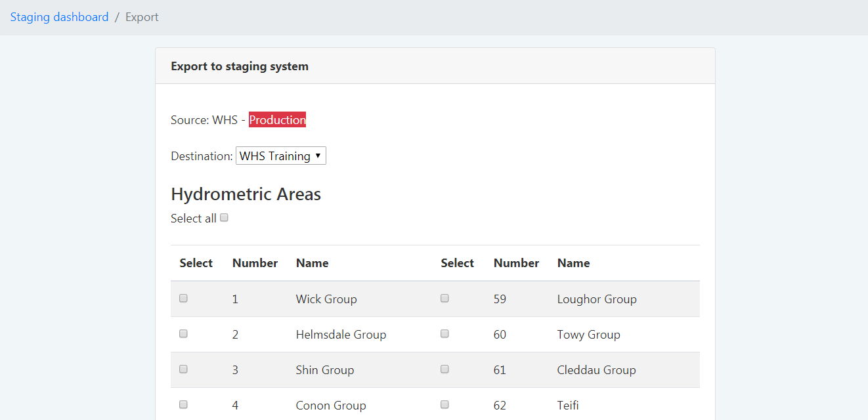Image resolution: width=868 pixels, height=420 pixels.
Task: Tick the Conon Group checkbox
Action: pos(184,404)
